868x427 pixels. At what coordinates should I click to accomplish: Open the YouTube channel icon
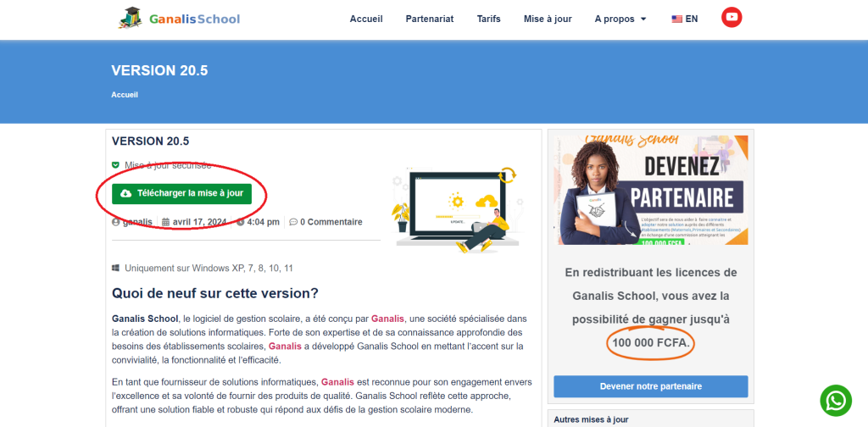click(732, 17)
